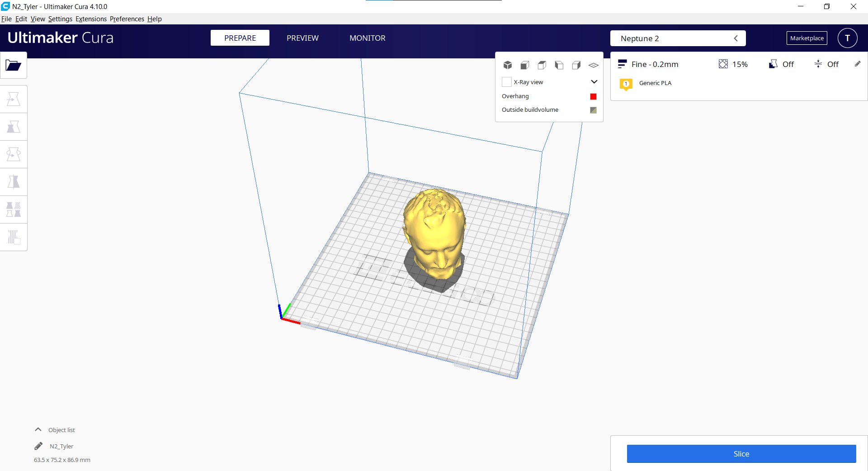Screen dimensions: 868x471
Task: Click the Overhang legend label
Action: [x=515, y=96]
